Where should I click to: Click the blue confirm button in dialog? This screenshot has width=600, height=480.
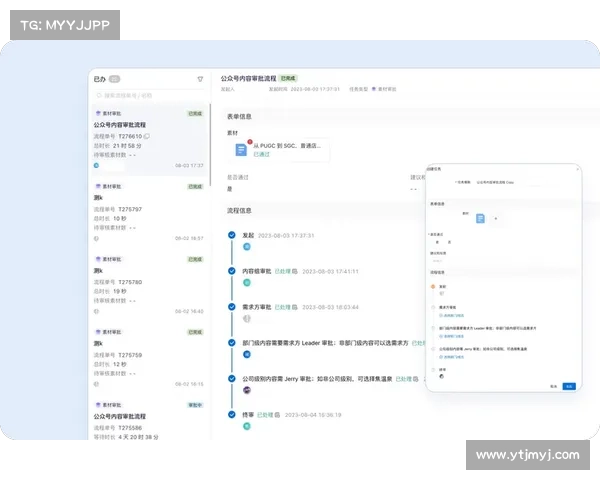tap(569, 386)
